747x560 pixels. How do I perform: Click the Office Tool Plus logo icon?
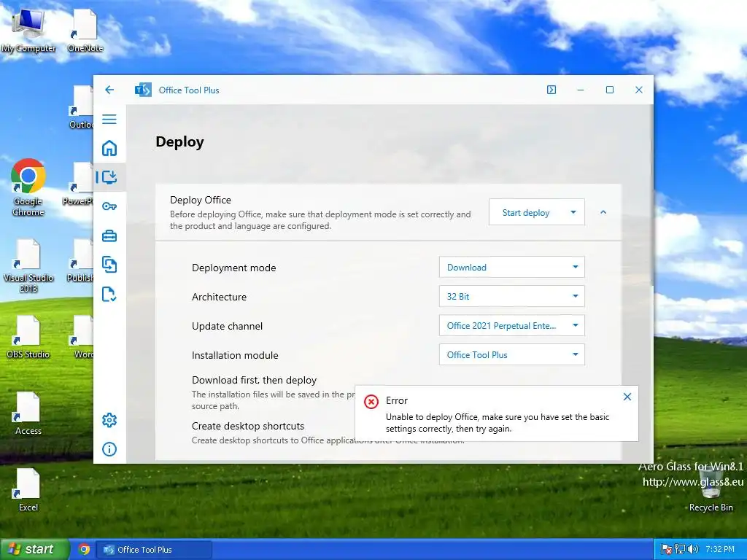(x=143, y=90)
